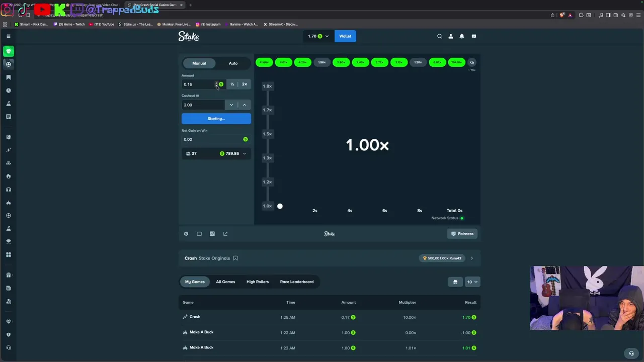The height and width of the screenshot is (362, 644).
Task: Open the (113) YouTube bookmark
Action: point(102,24)
